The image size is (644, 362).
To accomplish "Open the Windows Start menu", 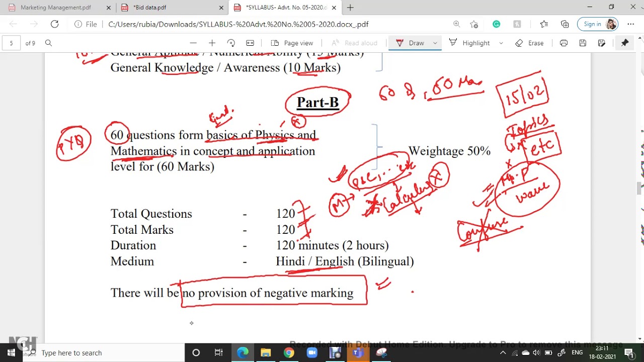I will pos(11,352).
